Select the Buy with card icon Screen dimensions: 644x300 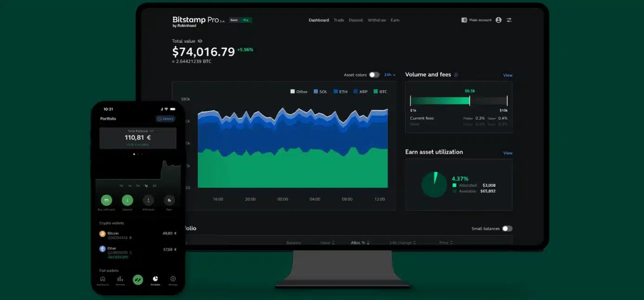[106, 200]
